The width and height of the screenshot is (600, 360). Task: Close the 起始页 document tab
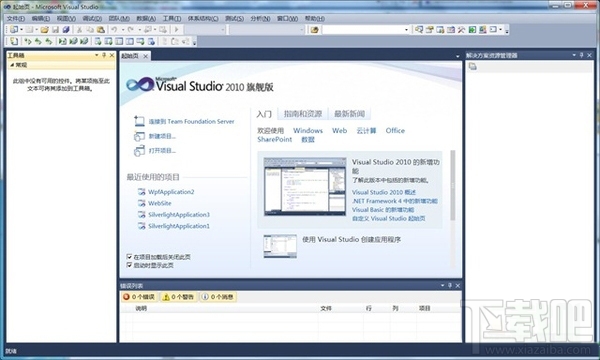[146, 56]
